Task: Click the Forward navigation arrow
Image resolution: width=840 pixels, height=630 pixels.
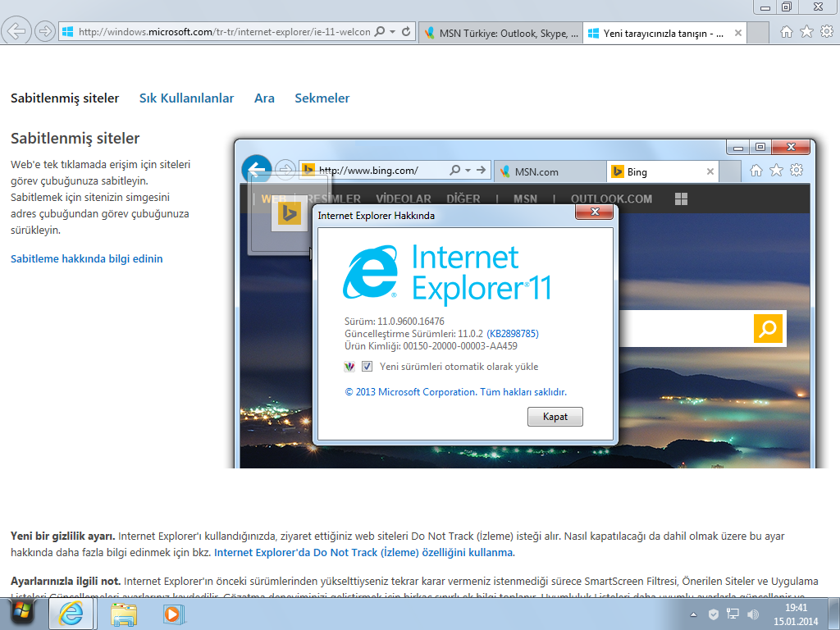Action: pyautogui.click(x=45, y=32)
